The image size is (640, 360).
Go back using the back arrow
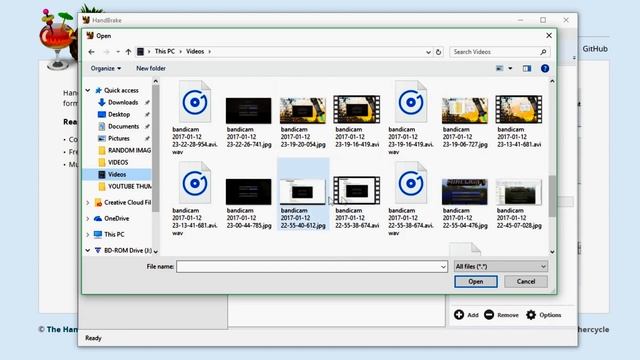(91, 52)
